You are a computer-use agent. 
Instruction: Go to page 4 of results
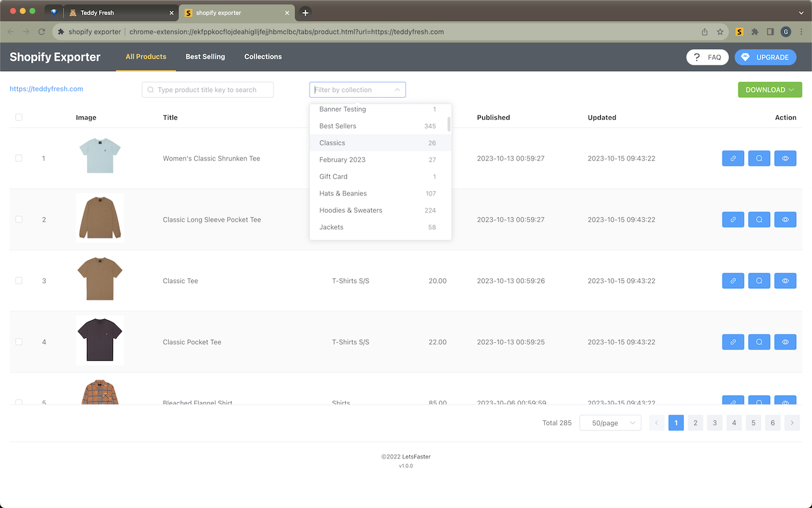[734, 423]
